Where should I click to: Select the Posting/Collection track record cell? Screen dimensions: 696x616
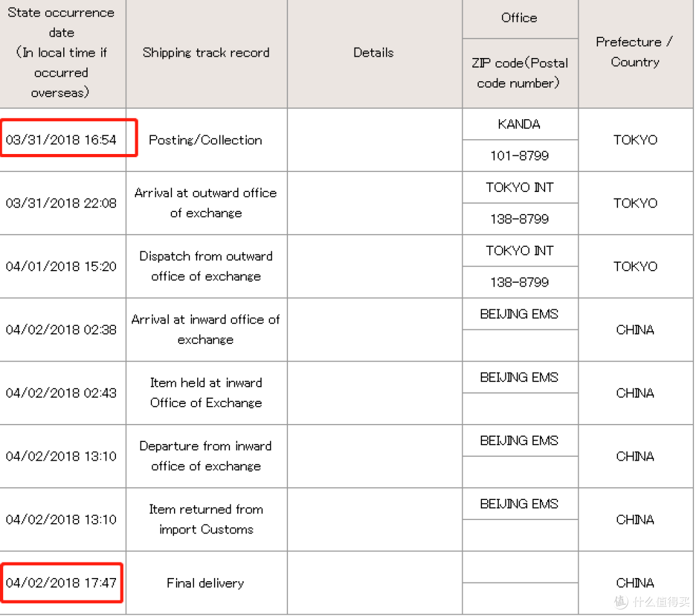(206, 140)
